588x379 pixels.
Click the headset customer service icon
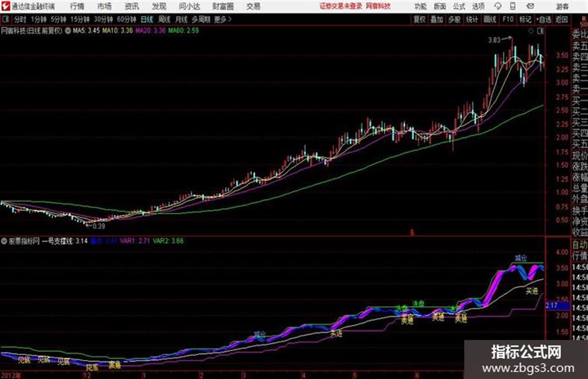click(x=498, y=6)
